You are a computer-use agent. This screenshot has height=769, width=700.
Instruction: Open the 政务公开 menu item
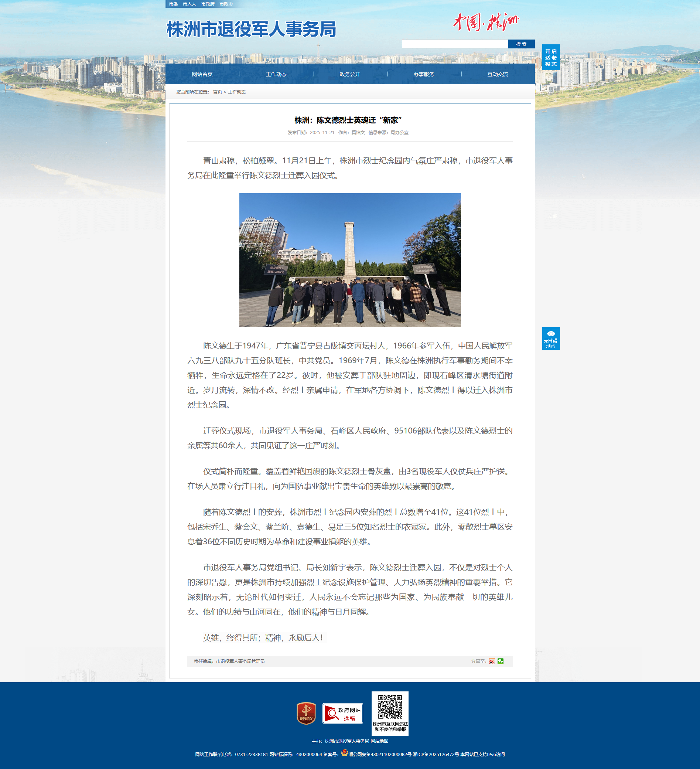pyautogui.click(x=349, y=74)
